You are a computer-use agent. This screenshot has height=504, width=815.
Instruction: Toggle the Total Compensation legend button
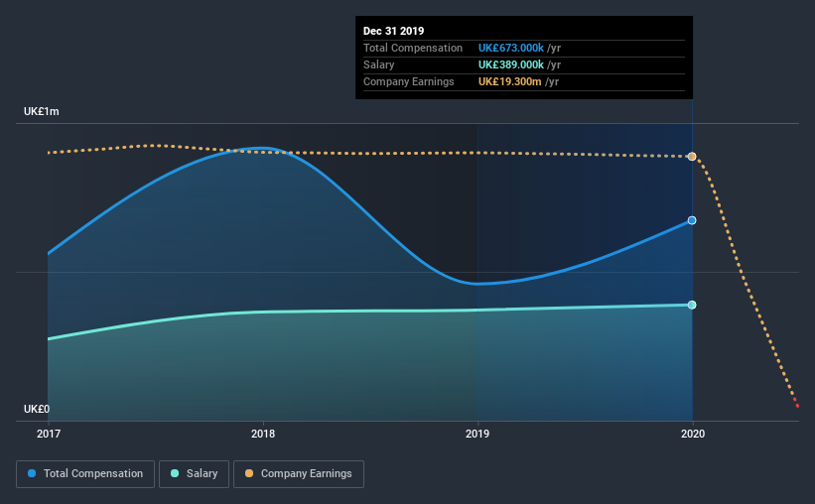pyautogui.click(x=85, y=474)
